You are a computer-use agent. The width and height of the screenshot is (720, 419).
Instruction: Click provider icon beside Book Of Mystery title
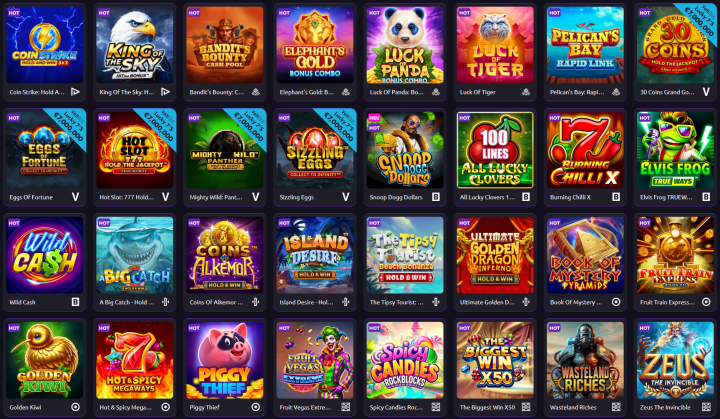point(616,302)
